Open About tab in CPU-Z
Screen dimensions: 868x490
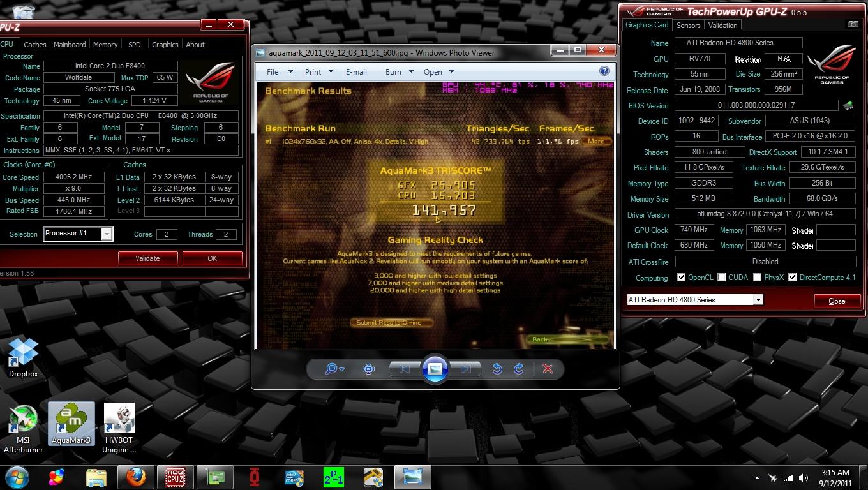195,45
